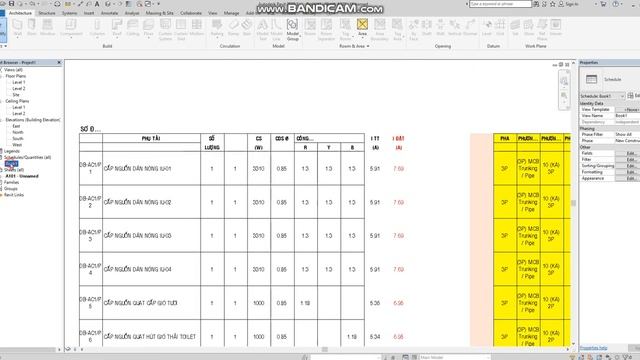This screenshot has width=640, height=360.
Task: Switch to the Manage ribbon tab
Action: click(231, 13)
